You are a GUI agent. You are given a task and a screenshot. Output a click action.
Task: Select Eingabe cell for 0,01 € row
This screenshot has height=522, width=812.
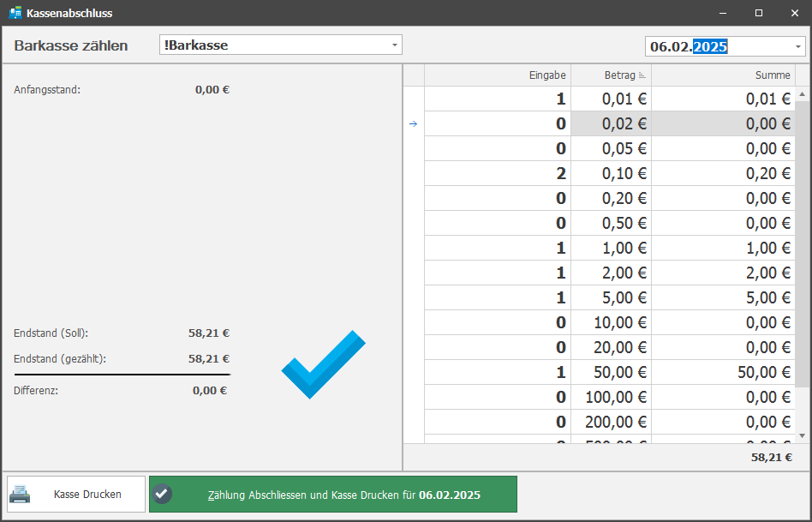[498, 99]
